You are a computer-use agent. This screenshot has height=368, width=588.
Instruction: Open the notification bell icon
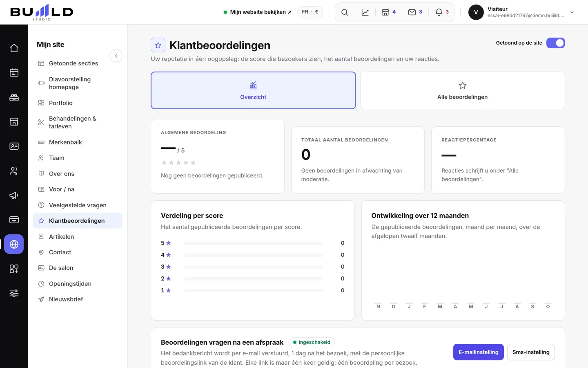pos(442,12)
